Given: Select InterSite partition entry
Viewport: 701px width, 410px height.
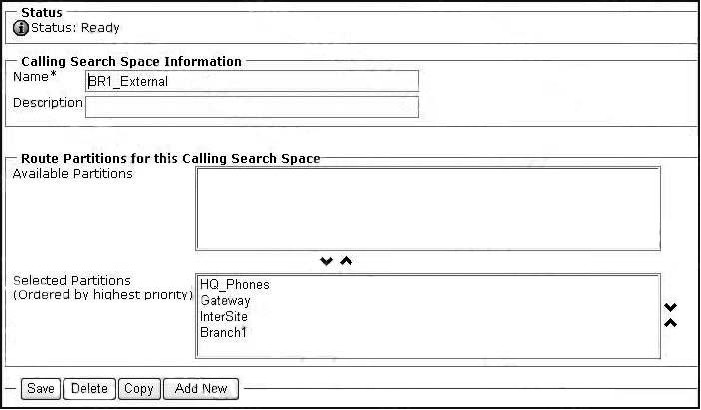Looking at the screenshot, I should coord(224,317).
